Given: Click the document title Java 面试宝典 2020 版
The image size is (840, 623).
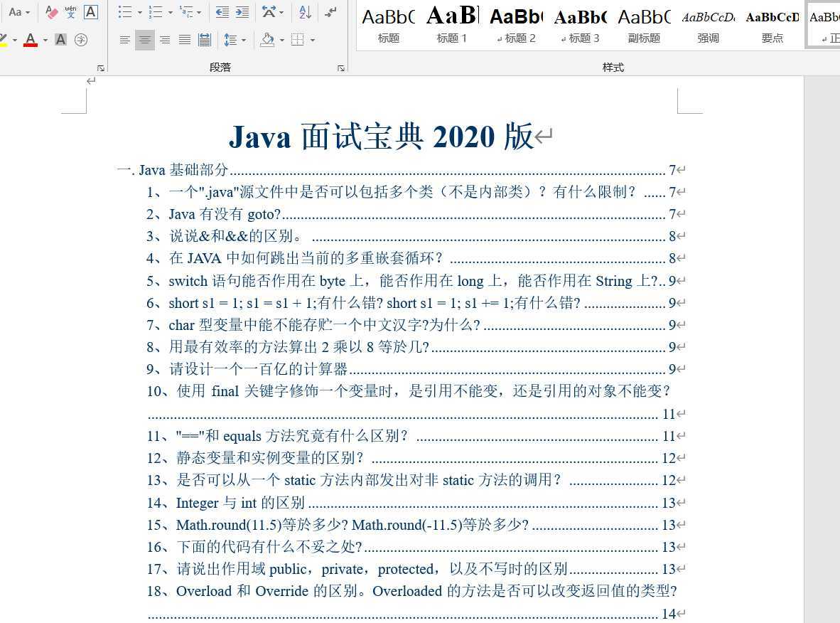Looking at the screenshot, I should 382,137.
